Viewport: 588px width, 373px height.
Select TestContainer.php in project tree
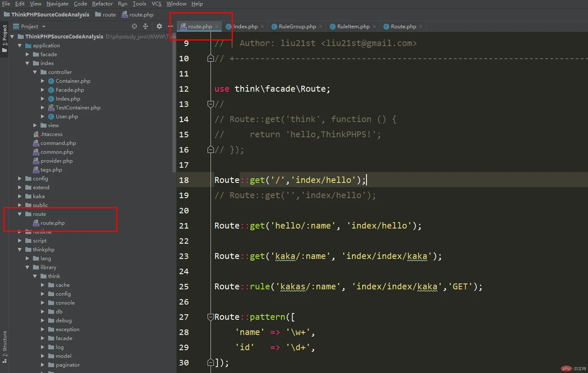78,108
